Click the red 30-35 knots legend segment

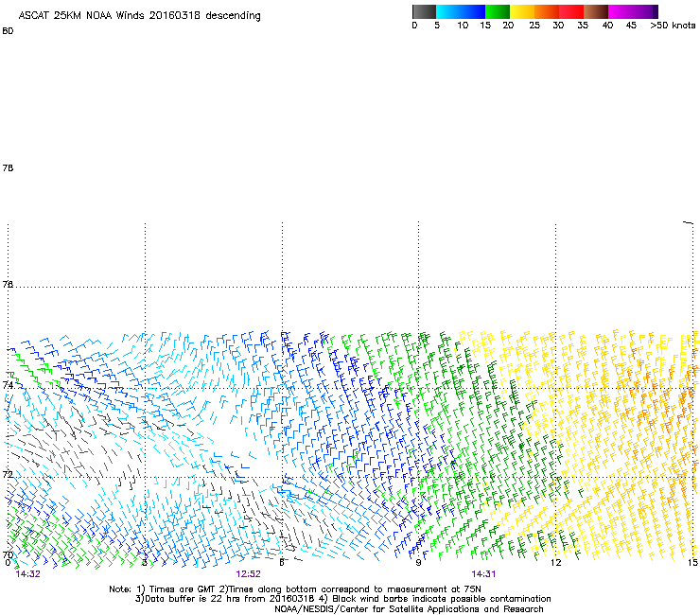click(x=571, y=11)
